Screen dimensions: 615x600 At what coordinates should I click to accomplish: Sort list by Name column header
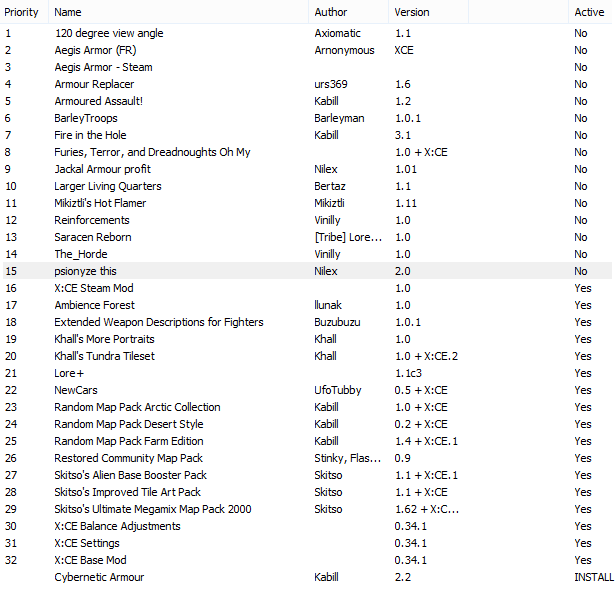click(178, 12)
